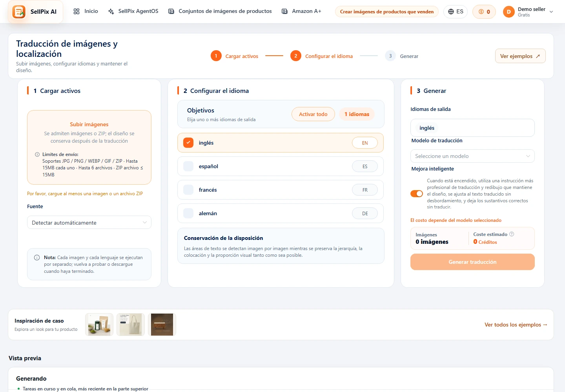565x392 pixels.
Task: Expand the Demo seller account chevron
Action: coord(551,12)
